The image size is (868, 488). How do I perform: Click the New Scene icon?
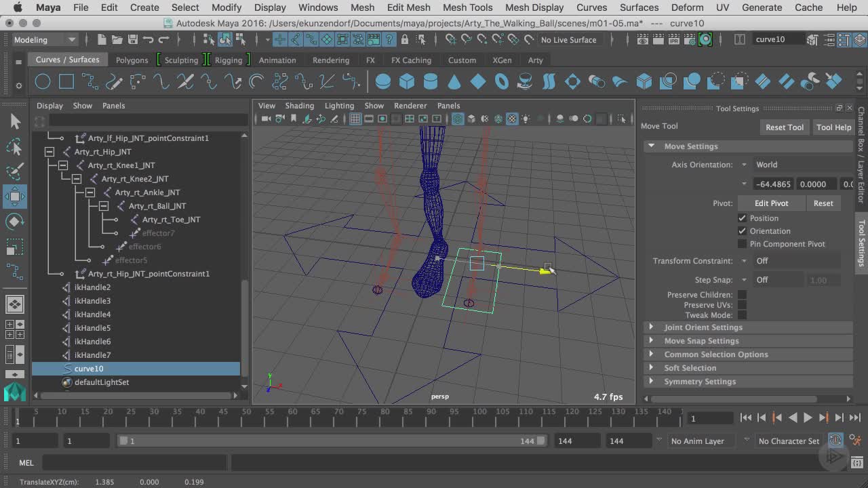(x=102, y=39)
